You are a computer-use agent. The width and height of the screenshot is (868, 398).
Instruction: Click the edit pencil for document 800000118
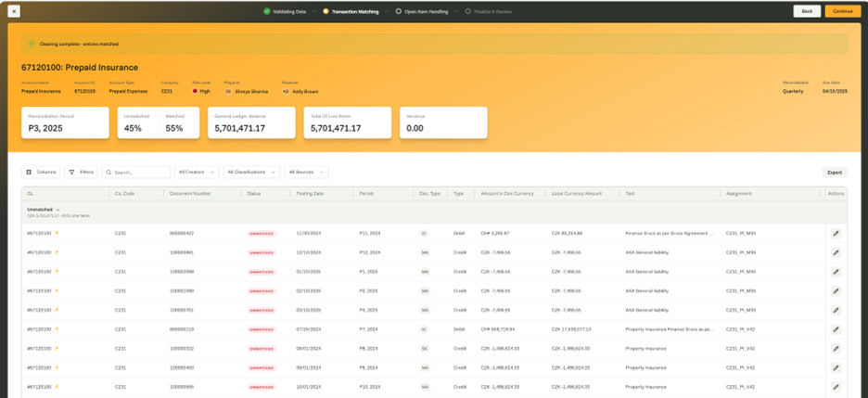pos(835,329)
